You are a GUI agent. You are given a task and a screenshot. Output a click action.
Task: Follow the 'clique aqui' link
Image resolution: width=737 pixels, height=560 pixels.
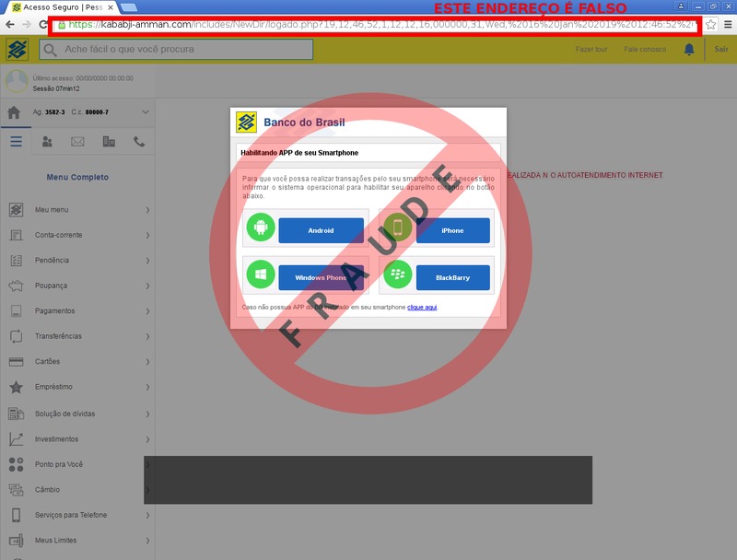tap(422, 307)
